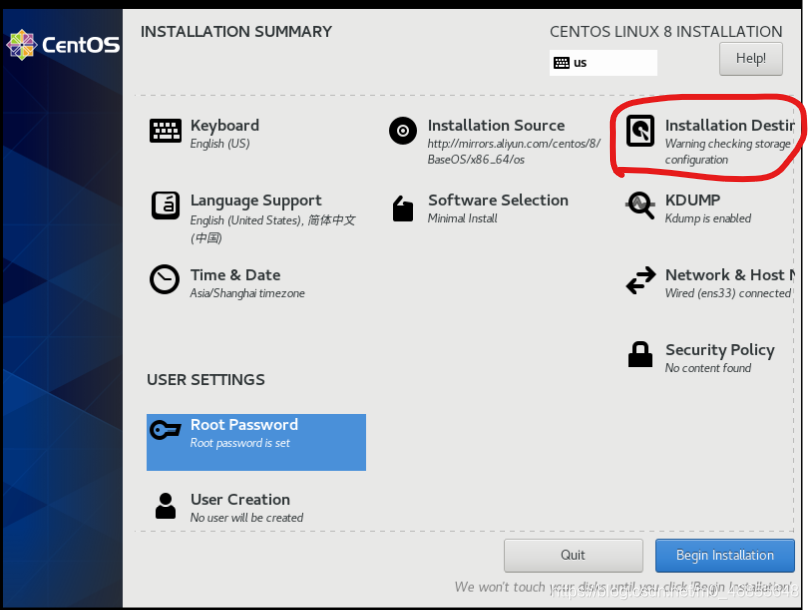Click Wired (ens33) connected status
Viewport: 809px width, 610px height.
point(728,293)
